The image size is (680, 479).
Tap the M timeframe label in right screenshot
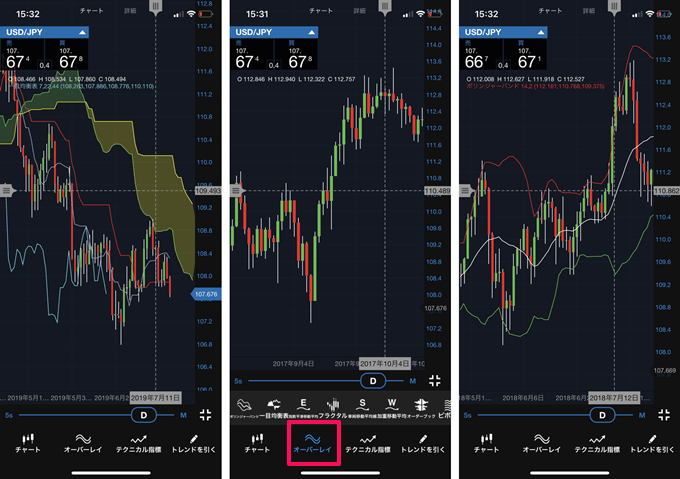pyautogui.click(x=642, y=415)
